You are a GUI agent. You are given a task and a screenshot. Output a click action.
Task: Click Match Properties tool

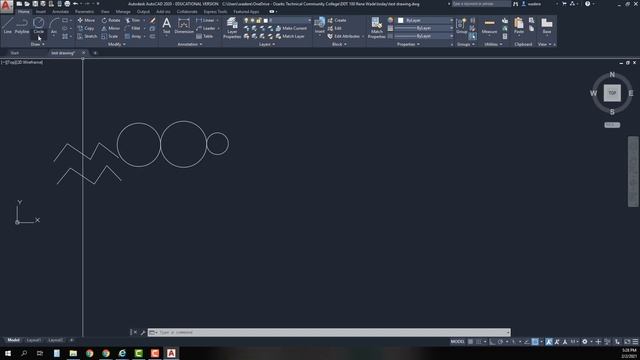(x=376, y=28)
